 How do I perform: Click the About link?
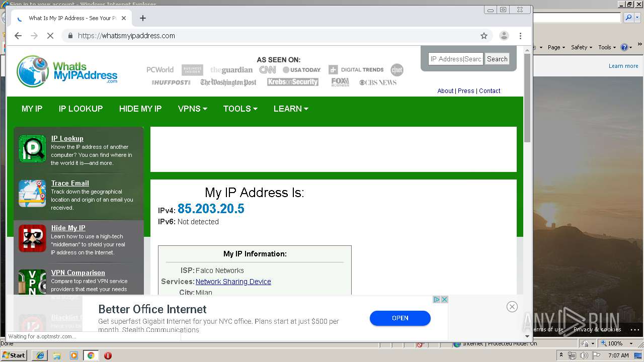point(445,91)
